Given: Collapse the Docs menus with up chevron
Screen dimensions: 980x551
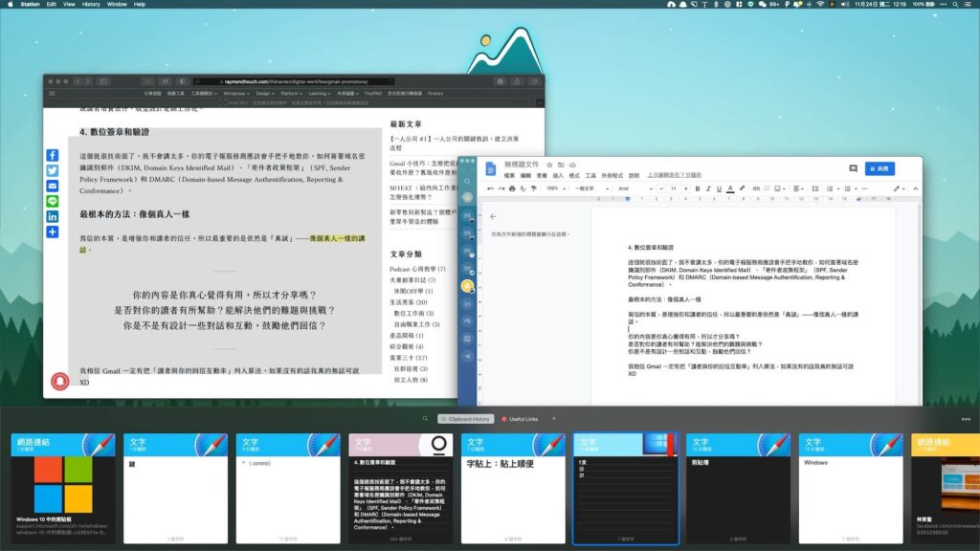Looking at the screenshot, I should (x=916, y=188).
